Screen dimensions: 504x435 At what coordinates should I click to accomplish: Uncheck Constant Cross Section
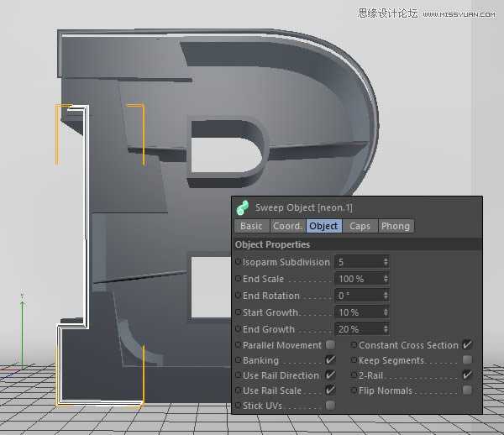point(467,345)
